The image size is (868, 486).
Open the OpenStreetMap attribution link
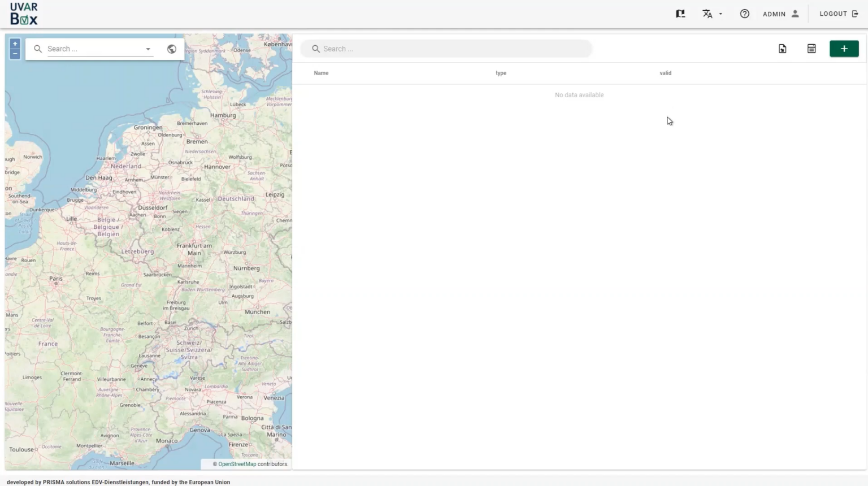[x=236, y=464]
